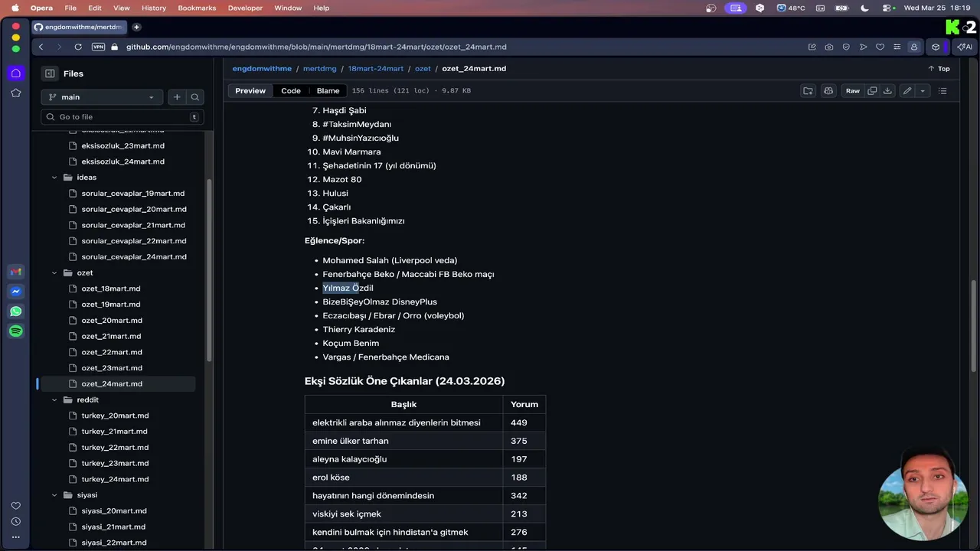Collapse the siyasi folder
The image size is (980, 551).
[54, 495]
